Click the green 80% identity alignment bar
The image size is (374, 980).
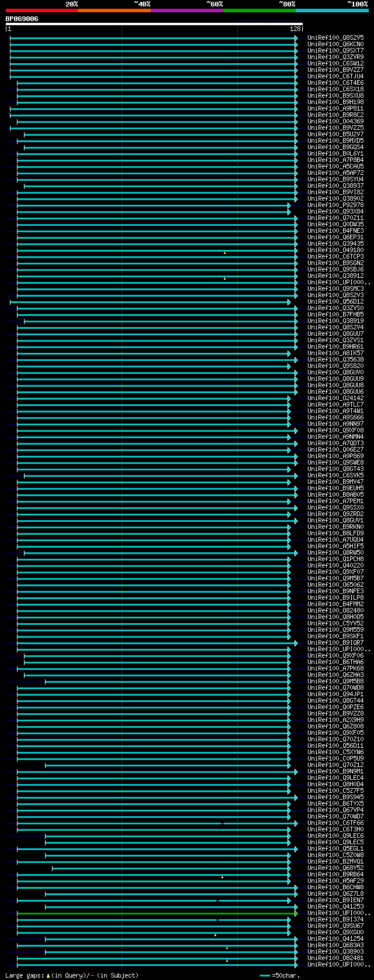pos(156,913)
